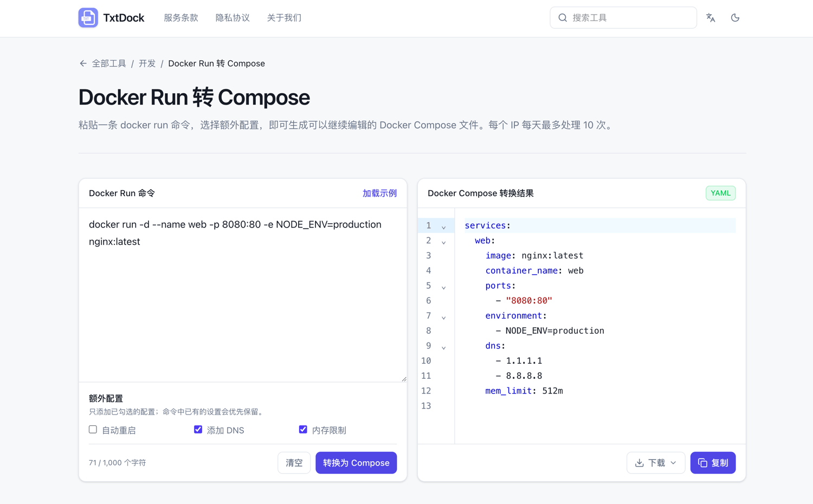Click the 71 / 1,000 个字符 counter
813x504 pixels.
click(x=118, y=463)
